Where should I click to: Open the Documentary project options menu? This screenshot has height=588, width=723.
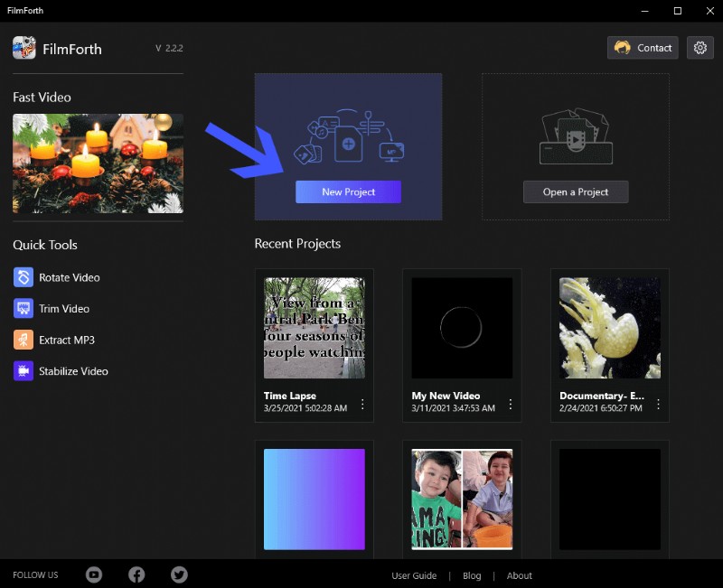(658, 405)
